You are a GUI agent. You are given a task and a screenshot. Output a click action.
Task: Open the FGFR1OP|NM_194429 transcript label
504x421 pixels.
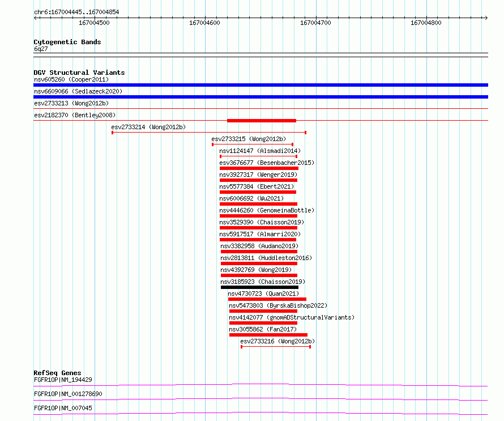tap(63, 380)
